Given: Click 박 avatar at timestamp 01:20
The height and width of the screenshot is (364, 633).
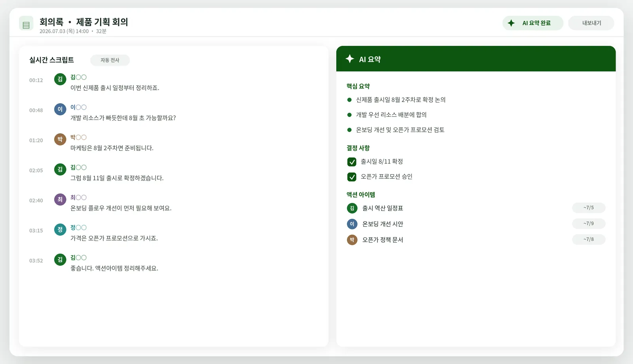Looking at the screenshot, I should 60,139.
